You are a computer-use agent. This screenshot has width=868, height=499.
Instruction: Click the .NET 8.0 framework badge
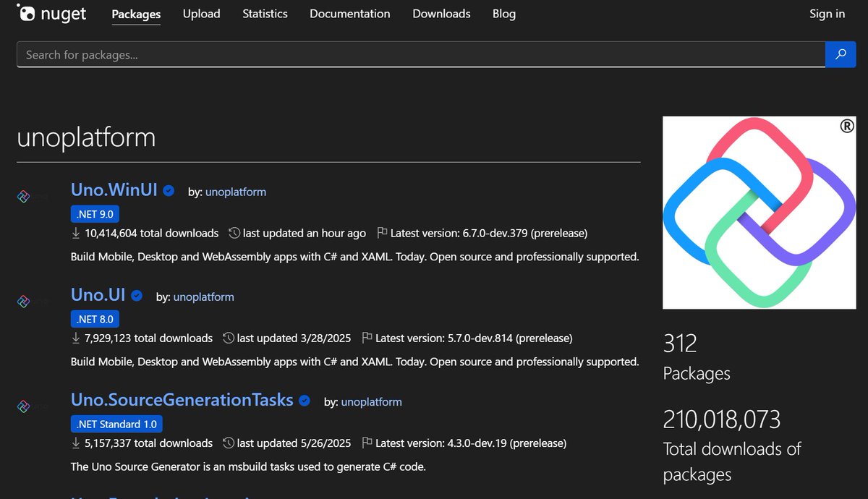point(94,319)
